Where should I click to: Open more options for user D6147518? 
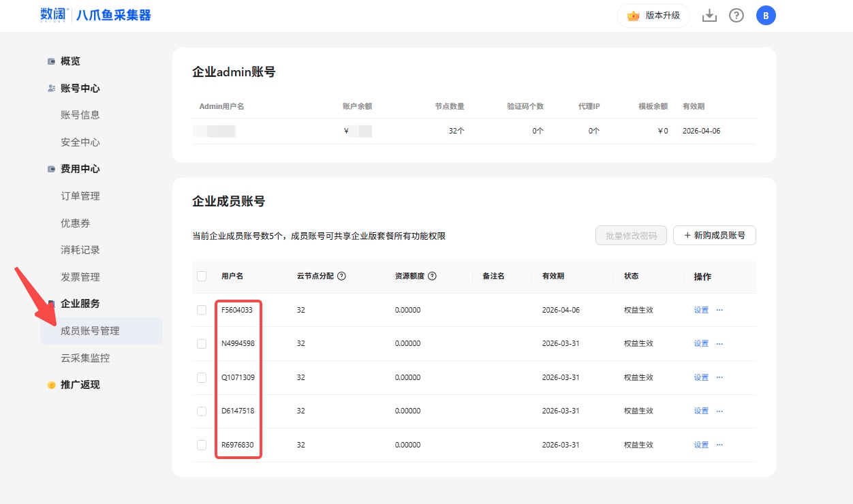tap(719, 411)
